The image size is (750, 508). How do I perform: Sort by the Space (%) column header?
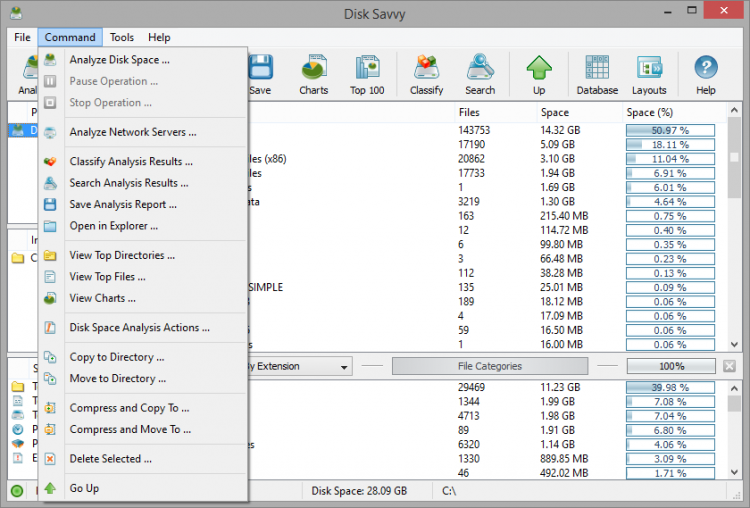[650, 112]
